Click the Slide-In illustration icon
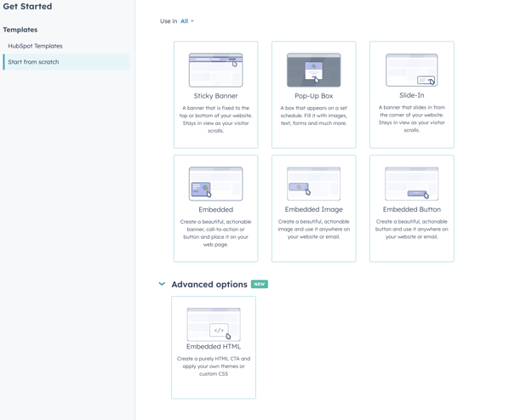 pos(412,70)
